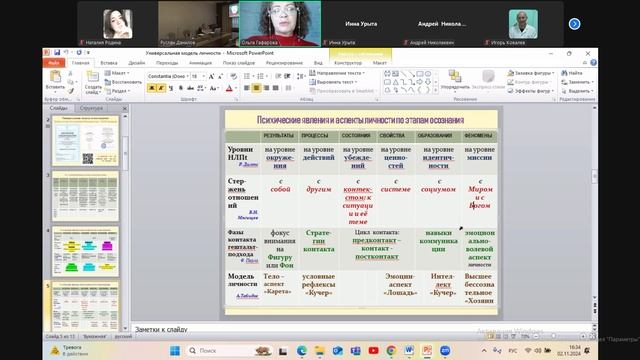Increase font size with the large A
Image resolution: width=640 pixels, height=360 pixels.
[x=211, y=76]
